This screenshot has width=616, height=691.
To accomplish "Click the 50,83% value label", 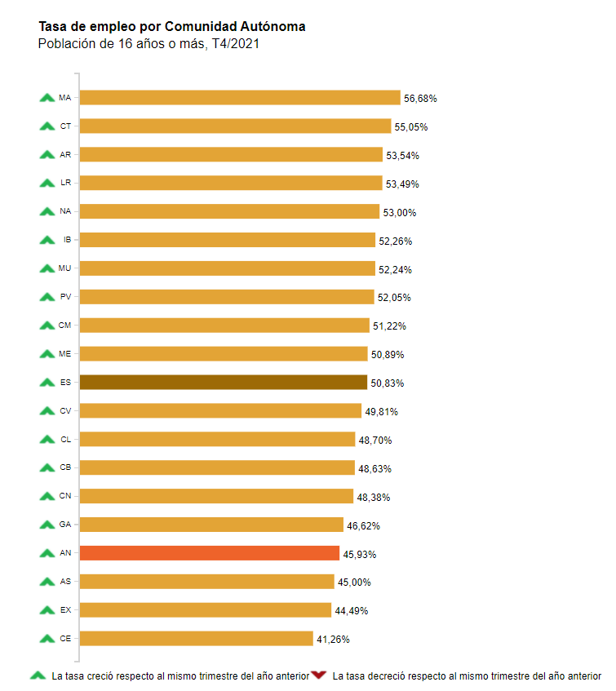I will [388, 383].
